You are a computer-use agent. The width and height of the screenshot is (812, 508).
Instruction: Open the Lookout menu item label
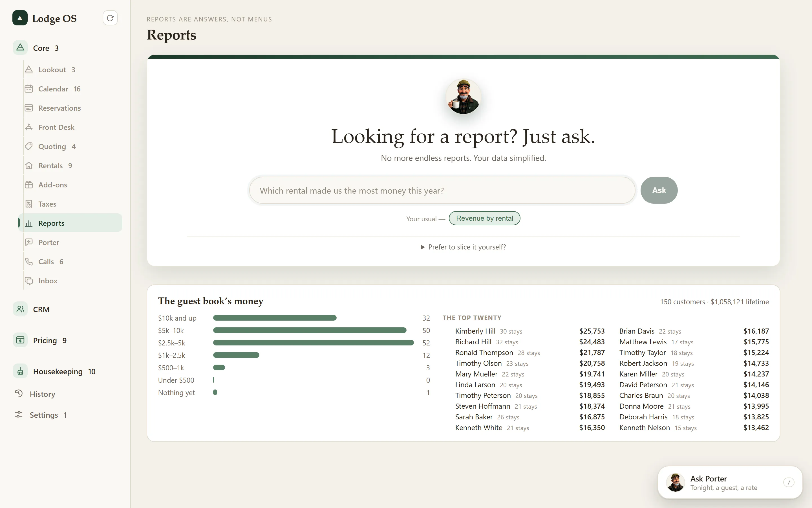point(52,69)
